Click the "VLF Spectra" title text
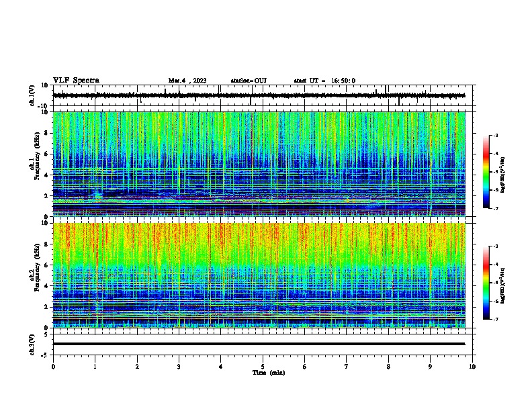 point(76,81)
